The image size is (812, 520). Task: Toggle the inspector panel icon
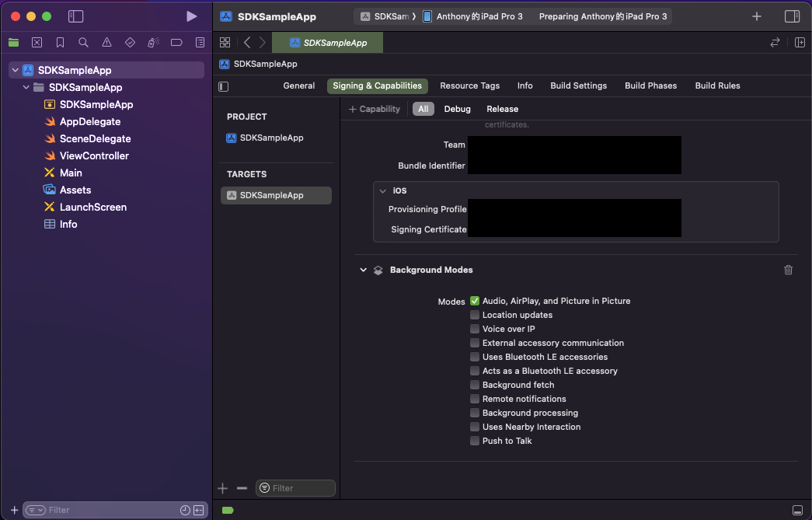[792, 16]
